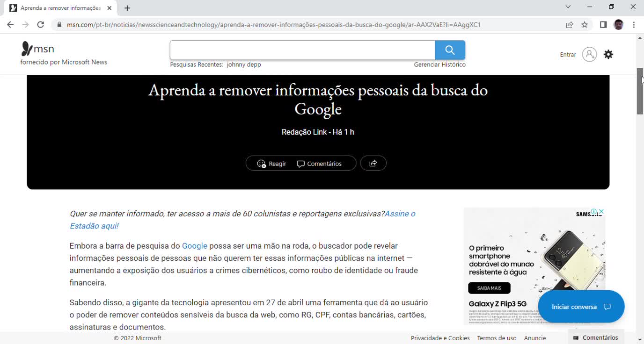Close the Samsung ad with X
The height and width of the screenshot is (344, 644).
click(601, 212)
